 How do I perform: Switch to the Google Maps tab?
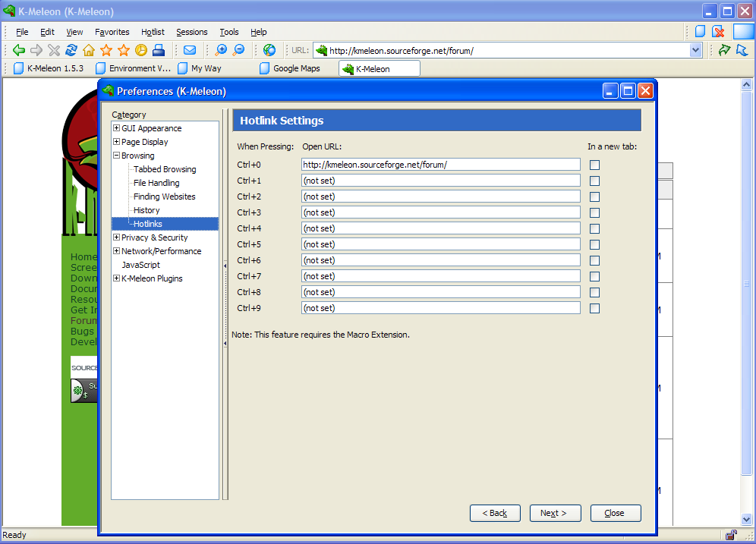[x=296, y=68]
